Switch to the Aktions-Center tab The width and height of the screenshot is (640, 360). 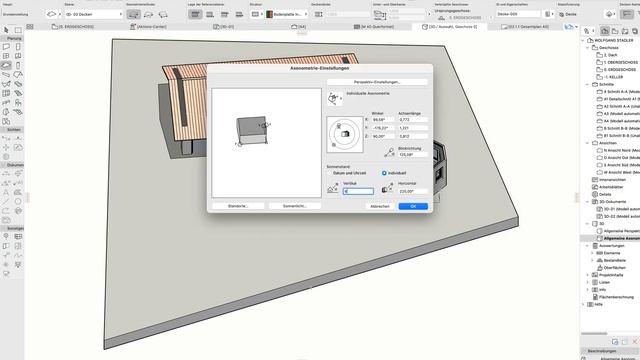pos(148,27)
